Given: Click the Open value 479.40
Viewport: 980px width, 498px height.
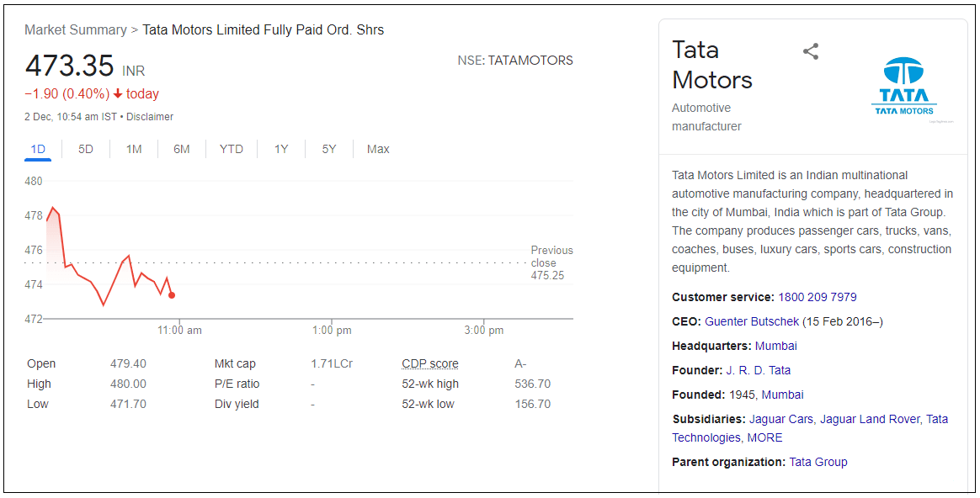Looking at the screenshot, I should pos(128,363).
